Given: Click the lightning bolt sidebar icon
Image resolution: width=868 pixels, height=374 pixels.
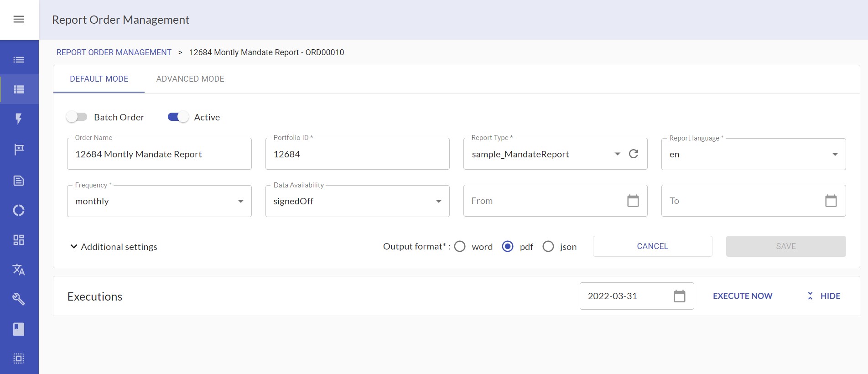Looking at the screenshot, I should [x=19, y=119].
